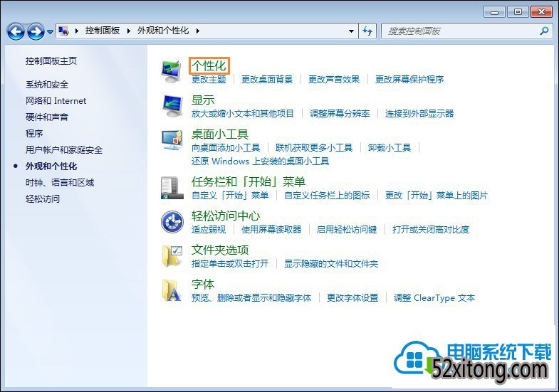Expand arrow after 控制面板 breadcrumb
Screen dimensions: 559x392
[129, 31]
